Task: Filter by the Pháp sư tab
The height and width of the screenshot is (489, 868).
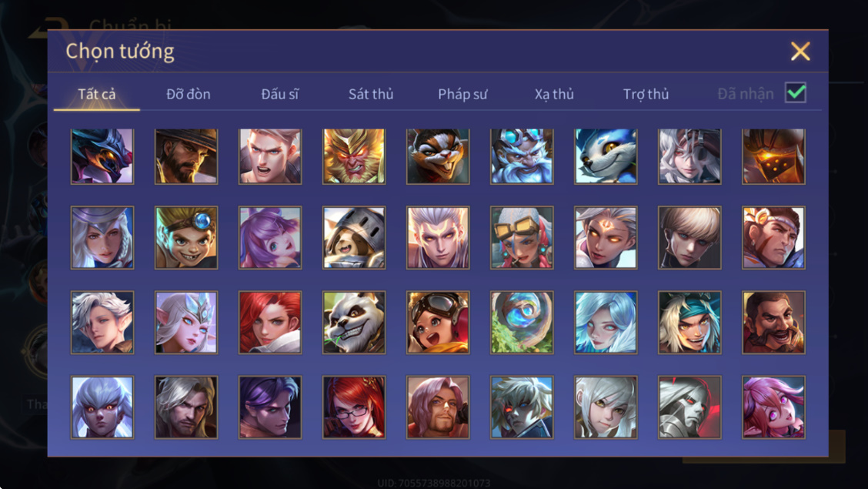Action: click(x=462, y=94)
